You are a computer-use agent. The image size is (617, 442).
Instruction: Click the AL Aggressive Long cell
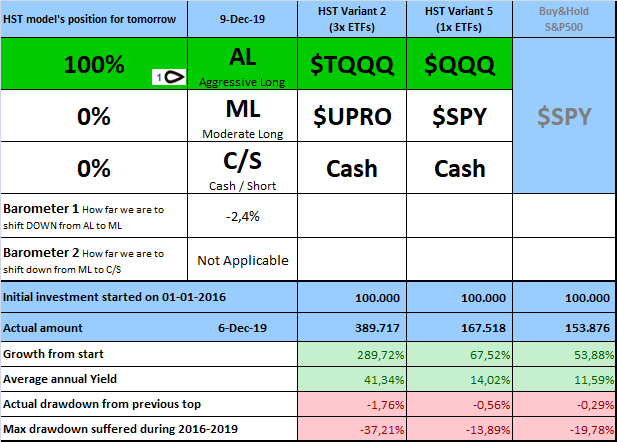(x=242, y=64)
